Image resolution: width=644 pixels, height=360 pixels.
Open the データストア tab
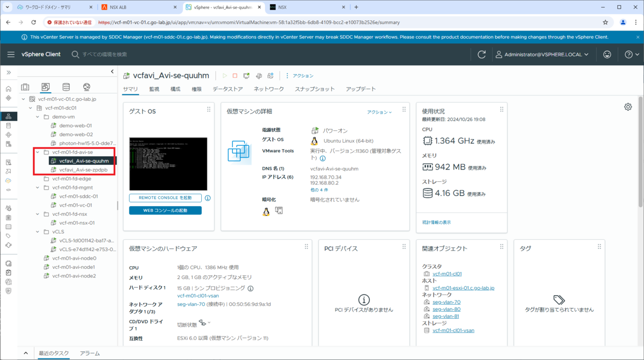point(228,89)
